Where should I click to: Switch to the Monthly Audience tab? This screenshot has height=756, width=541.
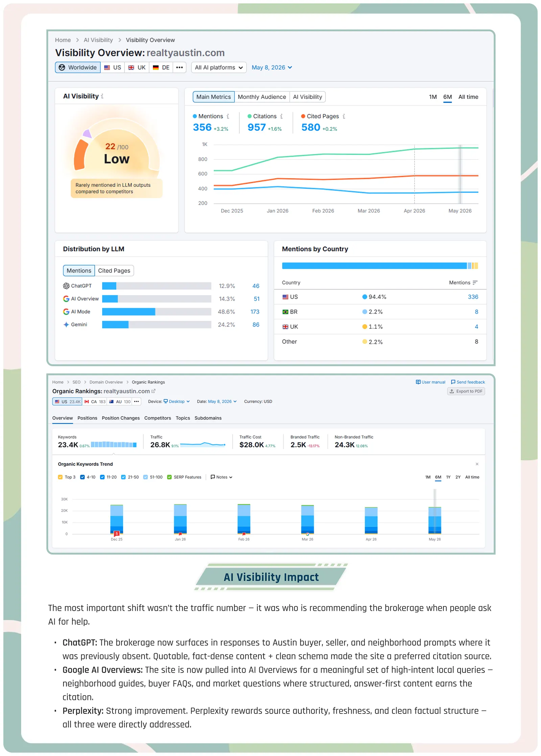(x=262, y=97)
